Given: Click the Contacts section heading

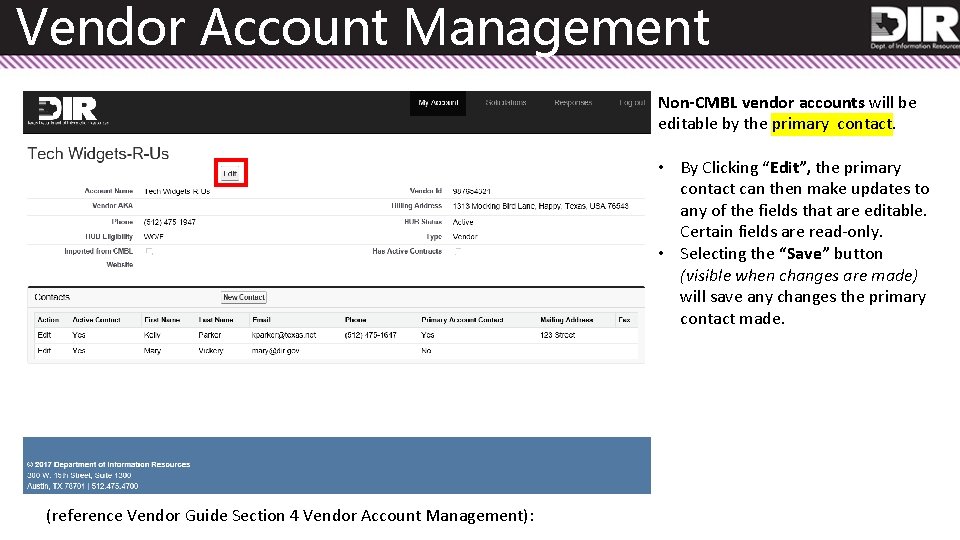Looking at the screenshot, I should click(52, 297).
